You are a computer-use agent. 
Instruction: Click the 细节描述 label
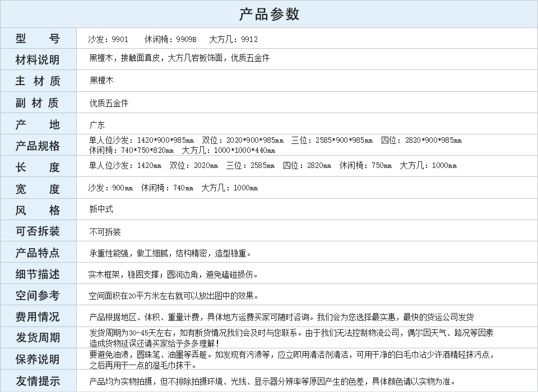[38, 274]
